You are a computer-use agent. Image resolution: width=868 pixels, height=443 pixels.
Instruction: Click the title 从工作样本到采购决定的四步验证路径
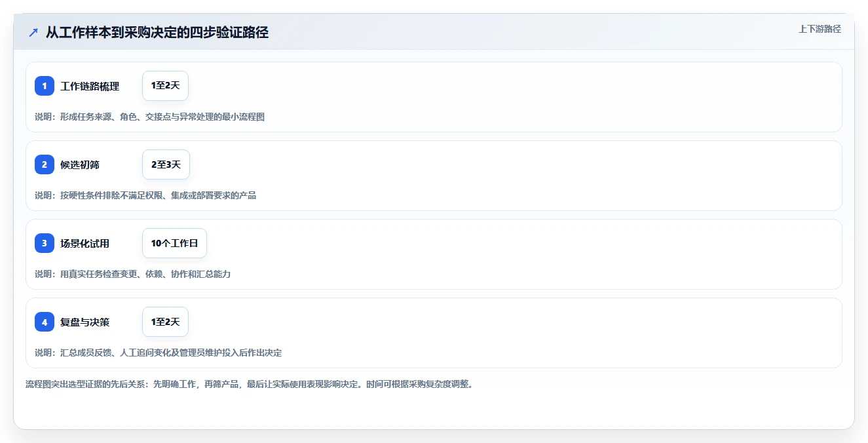click(x=157, y=33)
